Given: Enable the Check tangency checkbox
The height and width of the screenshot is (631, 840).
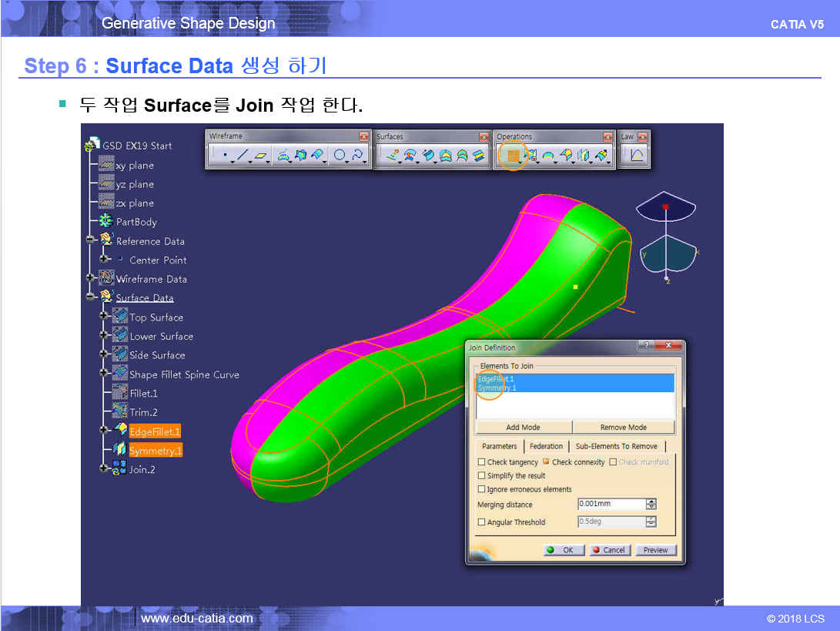Looking at the screenshot, I should [x=482, y=462].
